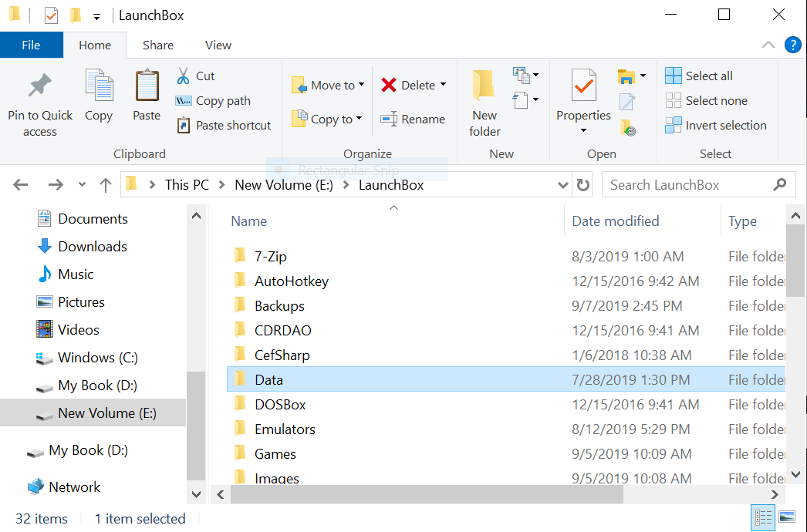Click the Search LaunchBox field
Image resolution: width=807 pixels, height=532 pixels.
pos(698,185)
